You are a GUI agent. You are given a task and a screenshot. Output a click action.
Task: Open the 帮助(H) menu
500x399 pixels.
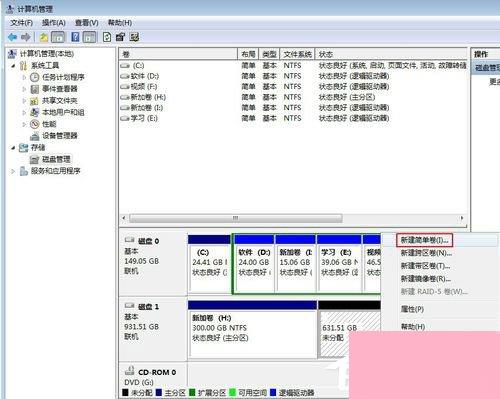[x=120, y=23]
